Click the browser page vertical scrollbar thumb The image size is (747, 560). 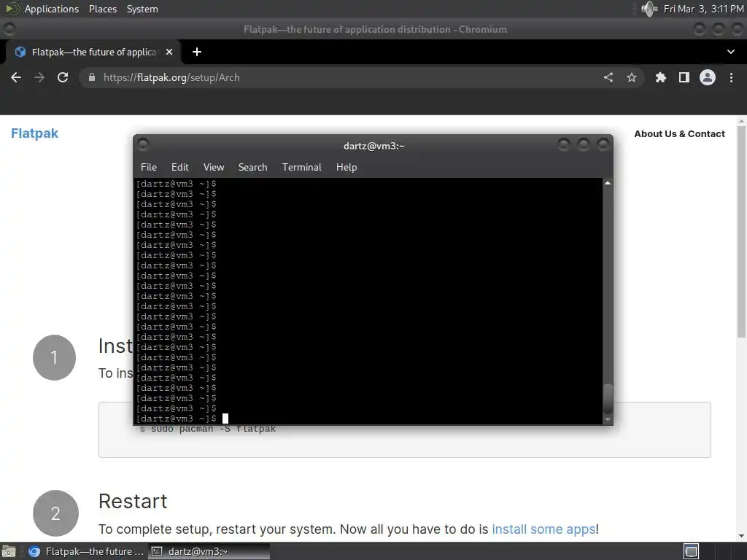(741, 232)
